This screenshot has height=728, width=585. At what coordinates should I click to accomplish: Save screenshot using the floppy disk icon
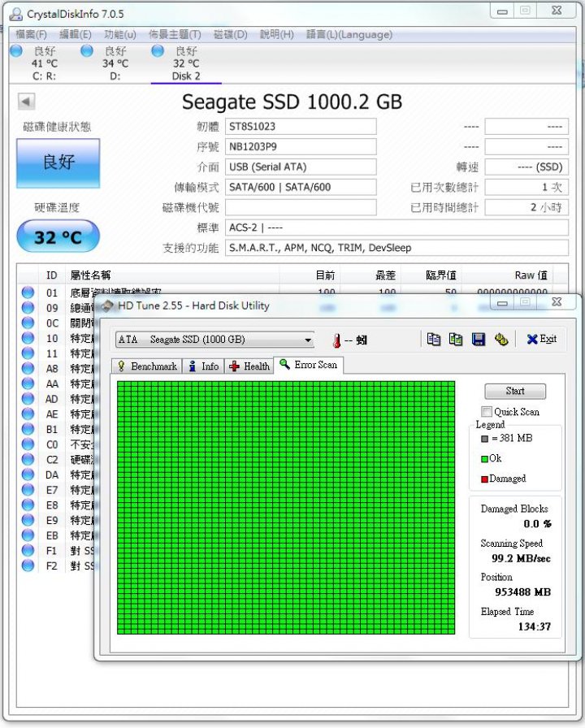point(479,340)
